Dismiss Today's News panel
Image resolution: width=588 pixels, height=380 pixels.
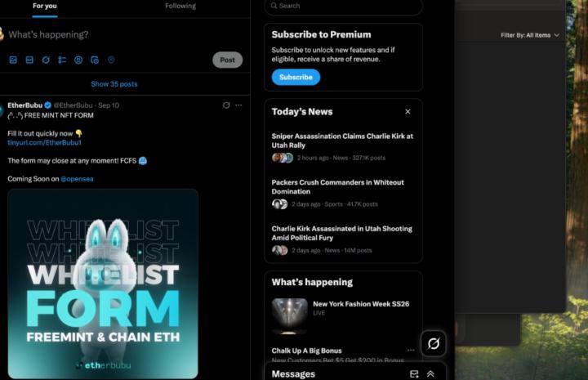408,112
